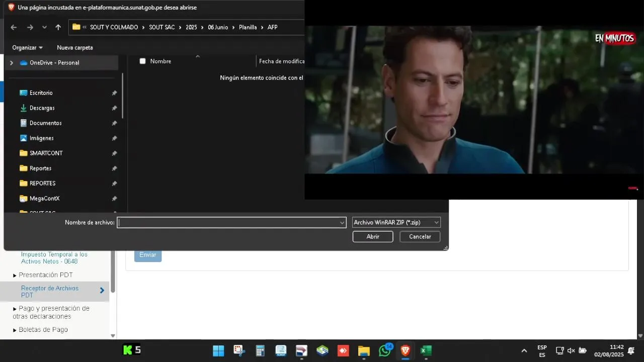Expand the OneDrive - Personal node

[11, 63]
